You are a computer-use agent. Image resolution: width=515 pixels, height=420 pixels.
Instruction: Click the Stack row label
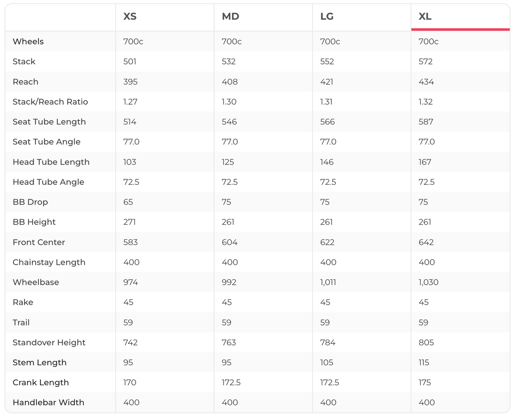point(24,61)
